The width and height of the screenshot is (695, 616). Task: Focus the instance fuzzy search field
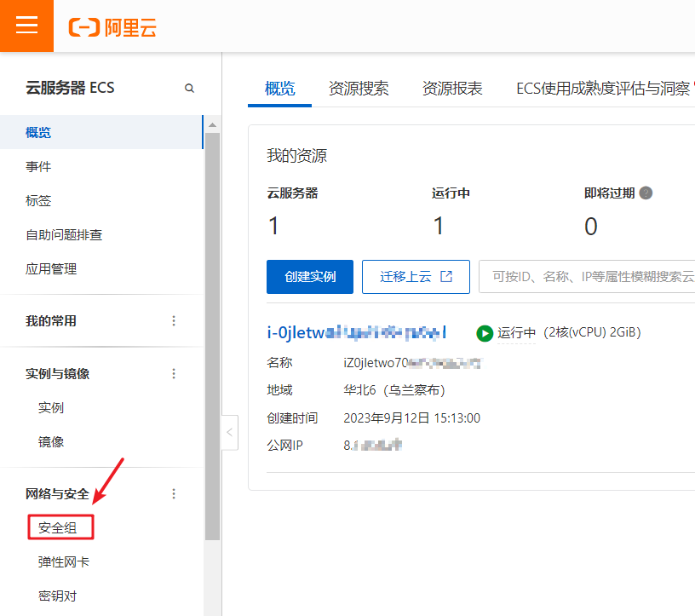coord(587,277)
